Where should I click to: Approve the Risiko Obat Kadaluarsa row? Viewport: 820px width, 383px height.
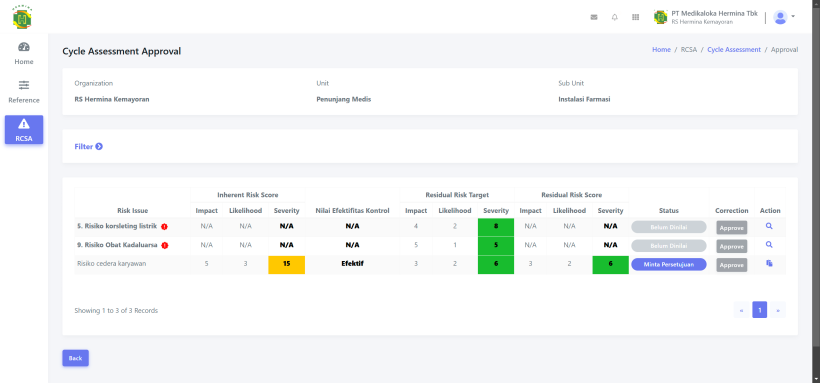(732, 246)
